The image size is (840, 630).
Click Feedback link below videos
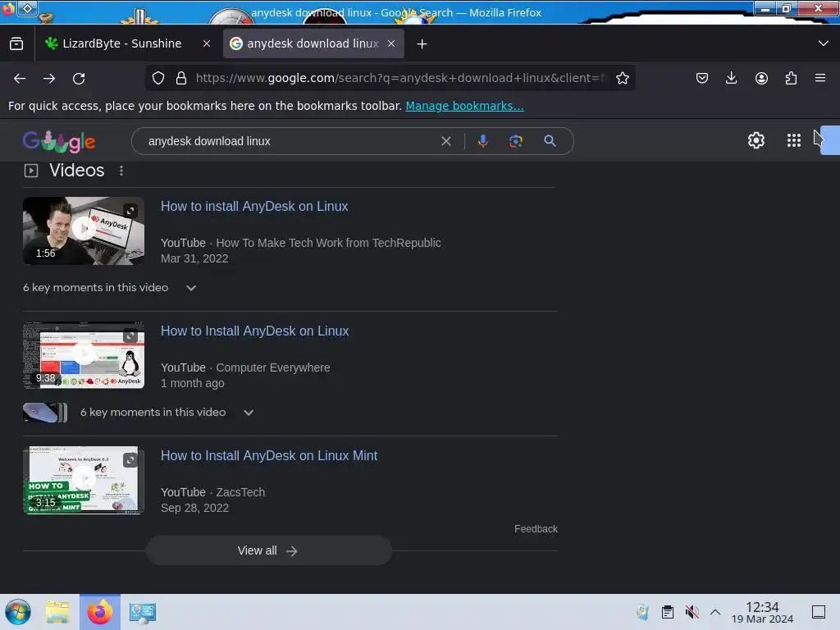[536, 529]
